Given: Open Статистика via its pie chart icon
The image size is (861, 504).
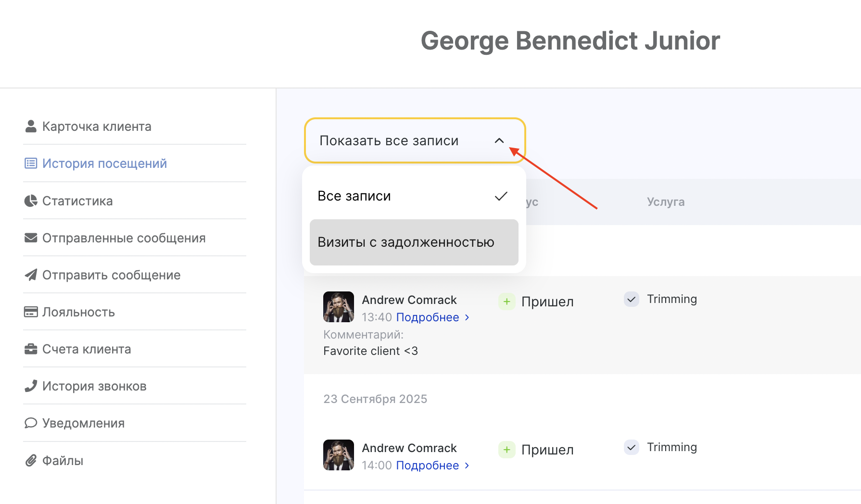Looking at the screenshot, I should pyautogui.click(x=31, y=201).
